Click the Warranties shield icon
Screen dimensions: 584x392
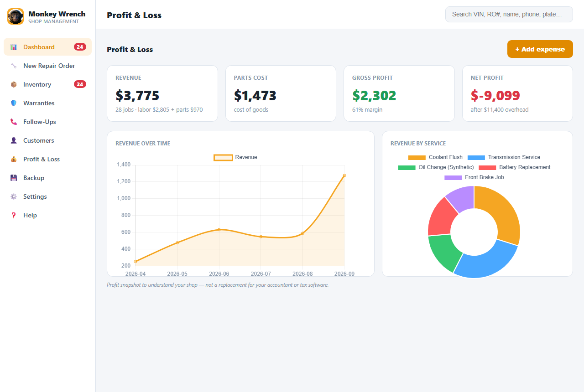(14, 103)
